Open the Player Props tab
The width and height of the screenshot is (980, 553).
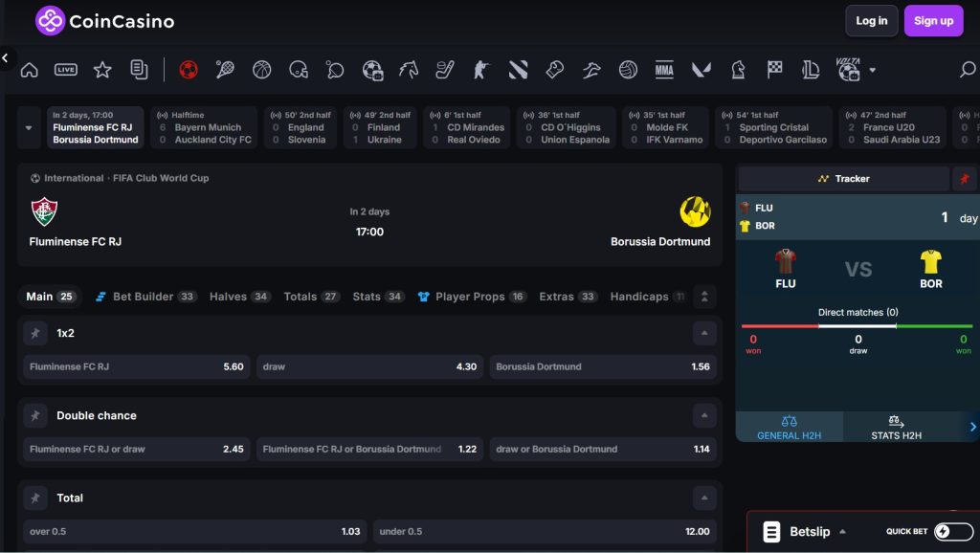pos(473,297)
